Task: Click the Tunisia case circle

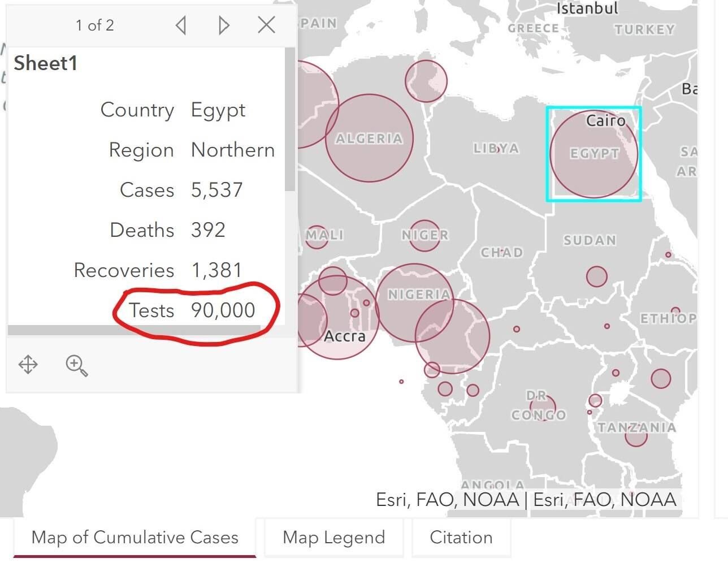Action: 426,81
